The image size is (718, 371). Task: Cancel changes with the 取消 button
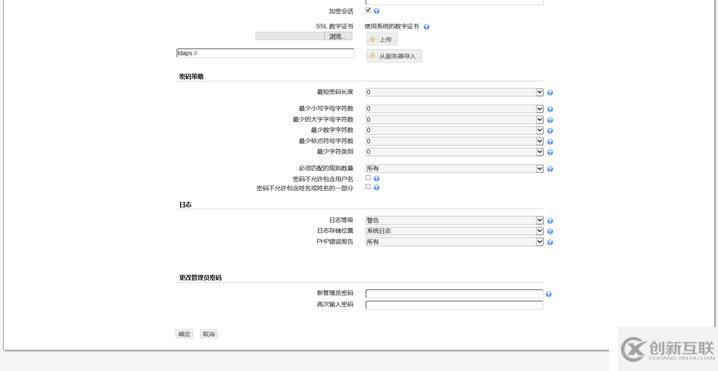pyautogui.click(x=209, y=334)
